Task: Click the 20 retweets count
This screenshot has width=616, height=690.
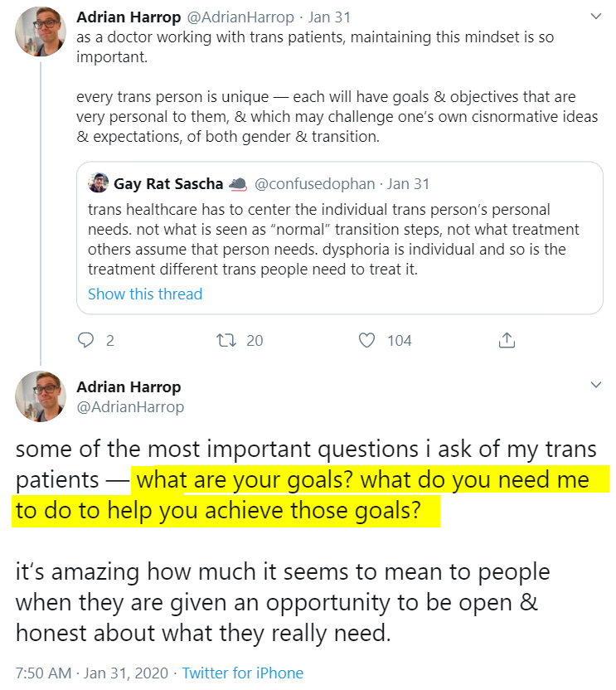Action: 255,341
